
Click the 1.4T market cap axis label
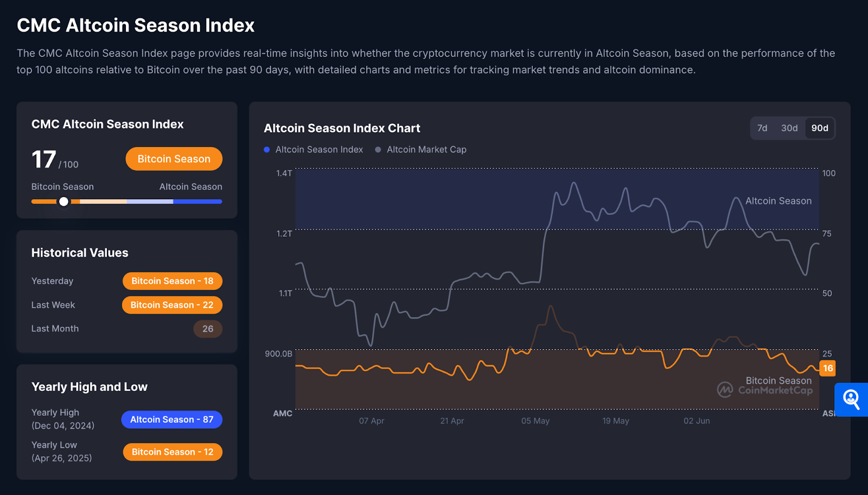point(284,173)
